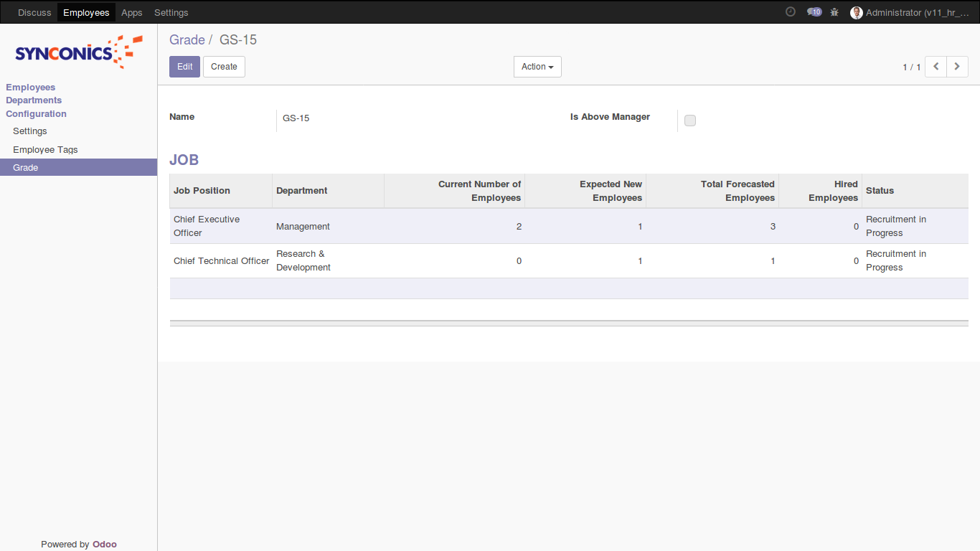This screenshot has width=980, height=551.
Task: Open the activities clock icon
Action: click(x=791, y=12)
